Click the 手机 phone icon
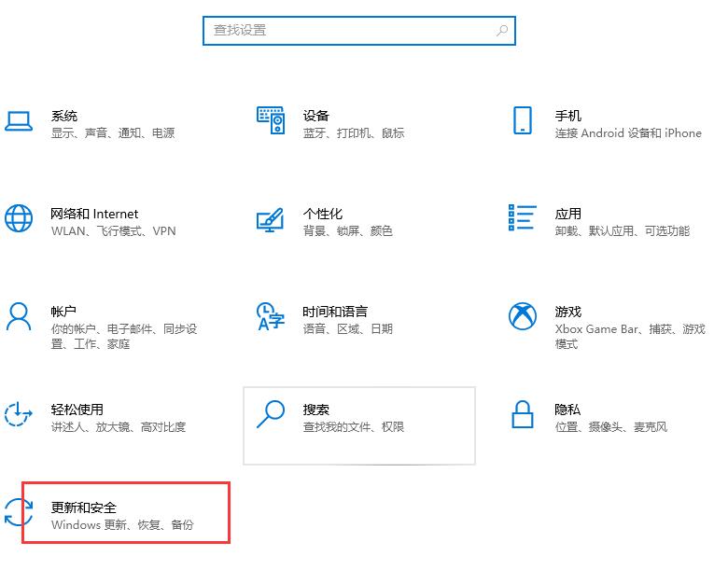The width and height of the screenshot is (728, 570). 523,120
